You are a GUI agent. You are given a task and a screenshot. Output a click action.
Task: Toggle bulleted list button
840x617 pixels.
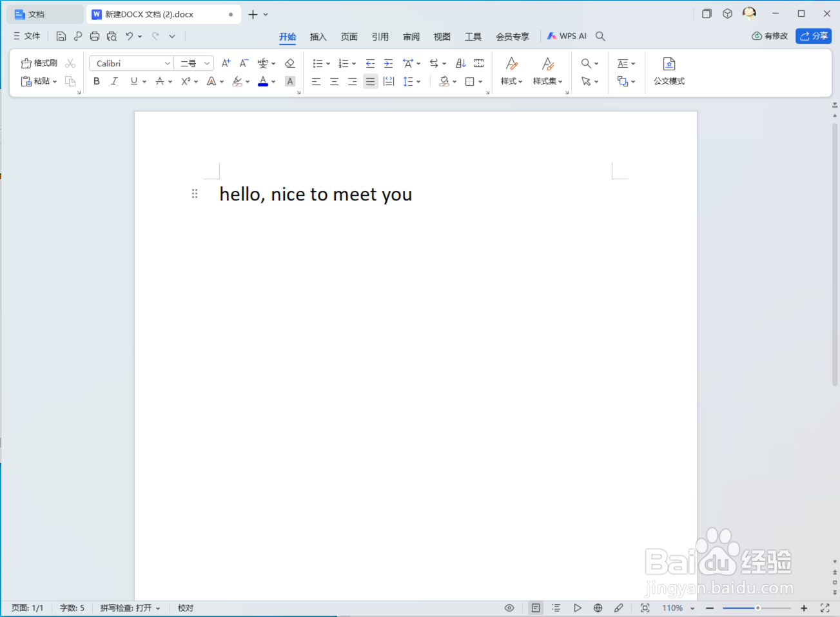317,63
